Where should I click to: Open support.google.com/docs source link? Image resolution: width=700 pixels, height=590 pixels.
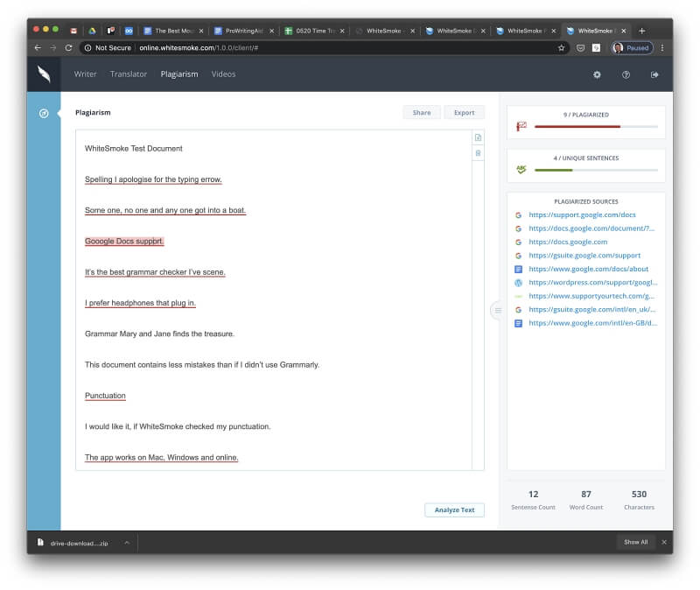582,214
